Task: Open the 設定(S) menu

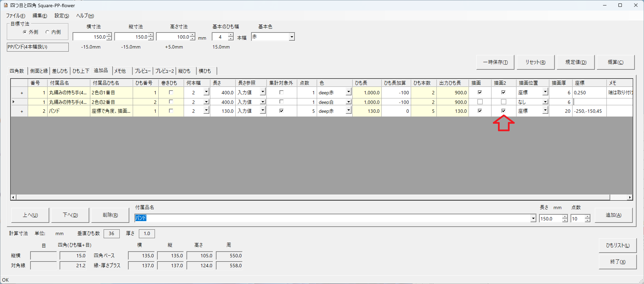Action: 62,16
